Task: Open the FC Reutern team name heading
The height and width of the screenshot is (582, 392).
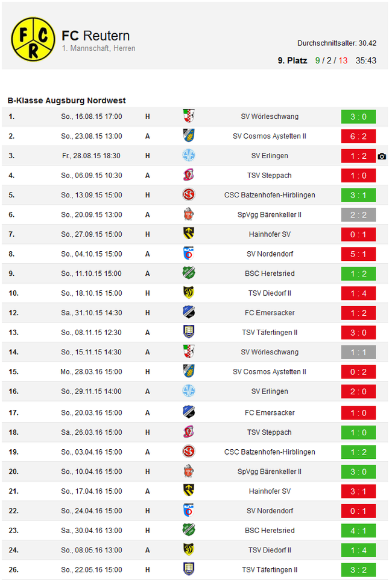Action: [96, 36]
